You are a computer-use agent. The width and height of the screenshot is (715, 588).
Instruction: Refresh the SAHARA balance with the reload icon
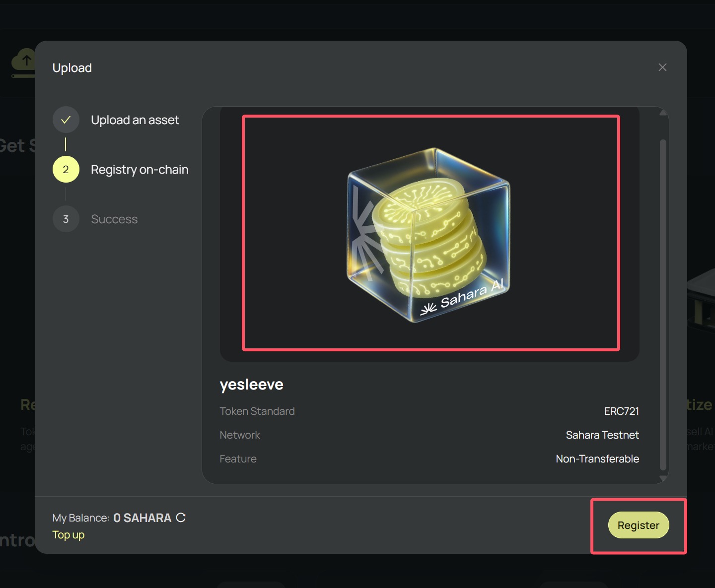point(181,518)
